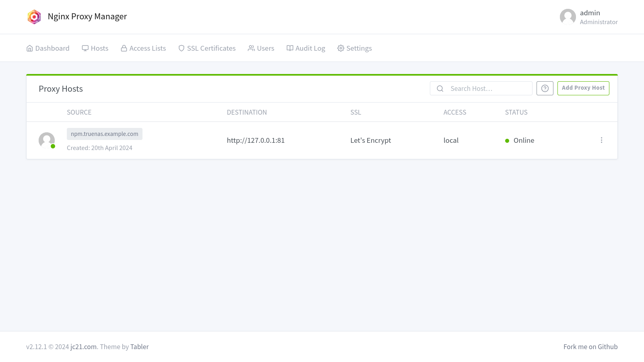The image size is (644, 362).
Task: Click the search magnifier icon
Action: 440,88
